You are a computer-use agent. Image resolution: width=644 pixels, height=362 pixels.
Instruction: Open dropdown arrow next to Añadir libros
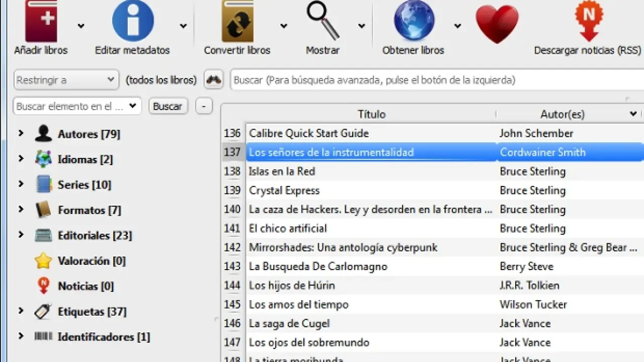click(81, 26)
